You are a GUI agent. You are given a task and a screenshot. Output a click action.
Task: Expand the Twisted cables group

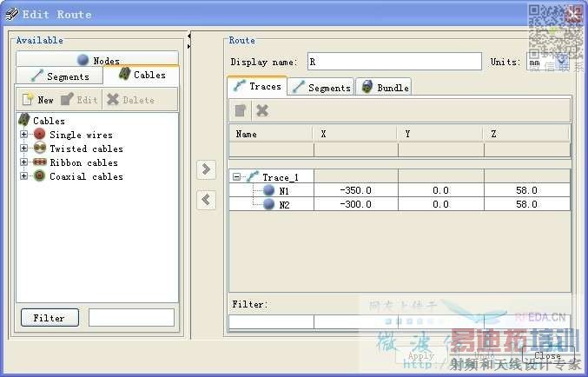(x=24, y=149)
